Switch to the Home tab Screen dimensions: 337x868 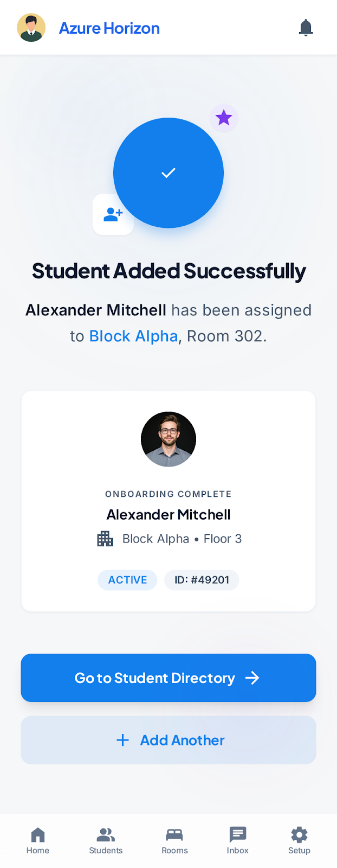(x=38, y=840)
